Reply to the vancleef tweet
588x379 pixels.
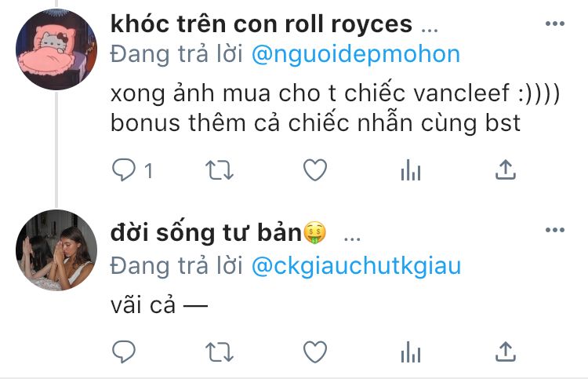124,170
